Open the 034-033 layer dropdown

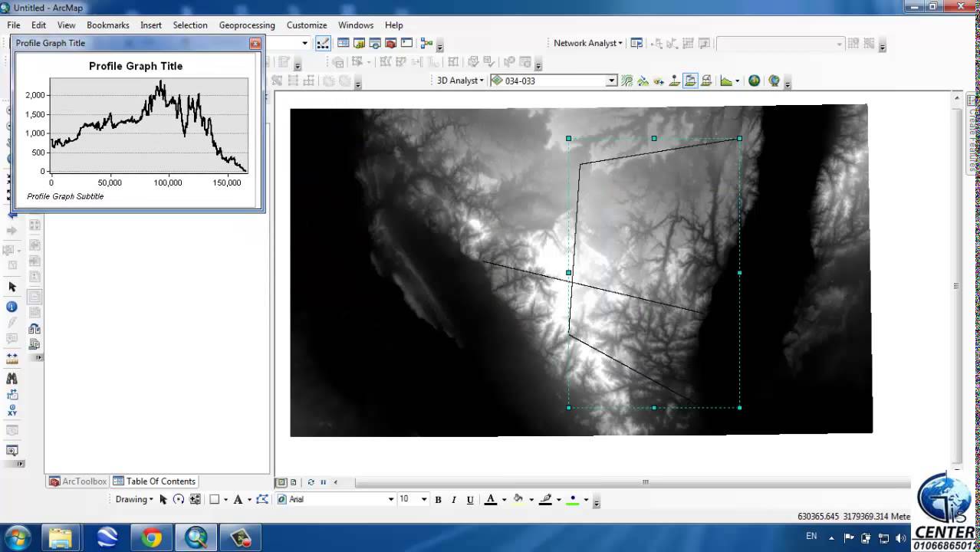point(611,80)
